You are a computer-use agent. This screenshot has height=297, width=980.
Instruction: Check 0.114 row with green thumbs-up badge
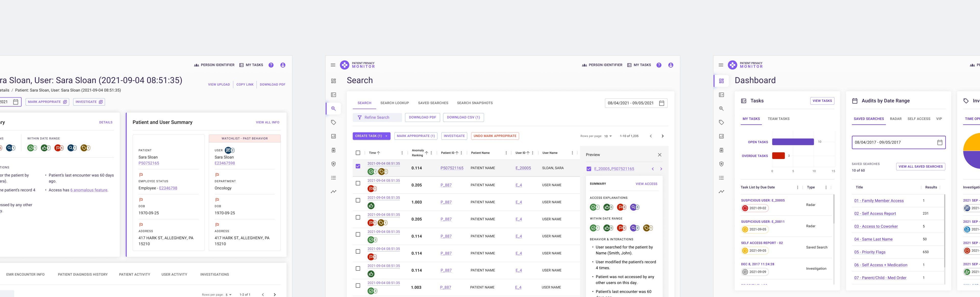tap(358, 268)
